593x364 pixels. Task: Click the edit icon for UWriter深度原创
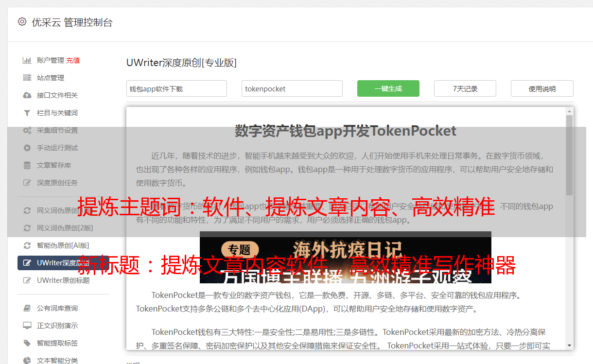click(27, 263)
